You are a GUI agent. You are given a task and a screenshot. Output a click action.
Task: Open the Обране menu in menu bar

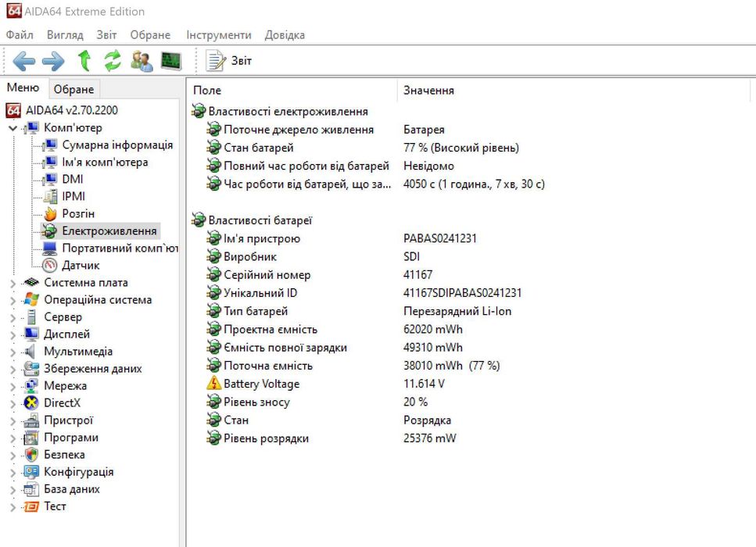[x=150, y=35]
